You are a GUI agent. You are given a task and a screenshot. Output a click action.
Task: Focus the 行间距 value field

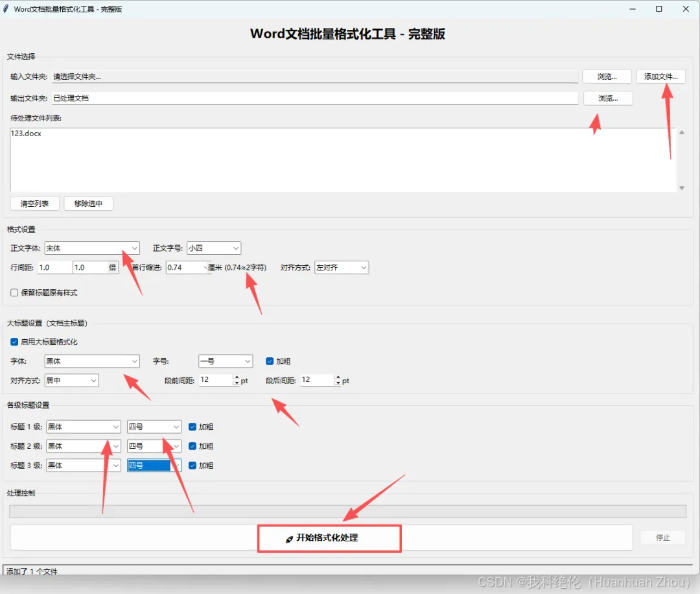point(55,268)
